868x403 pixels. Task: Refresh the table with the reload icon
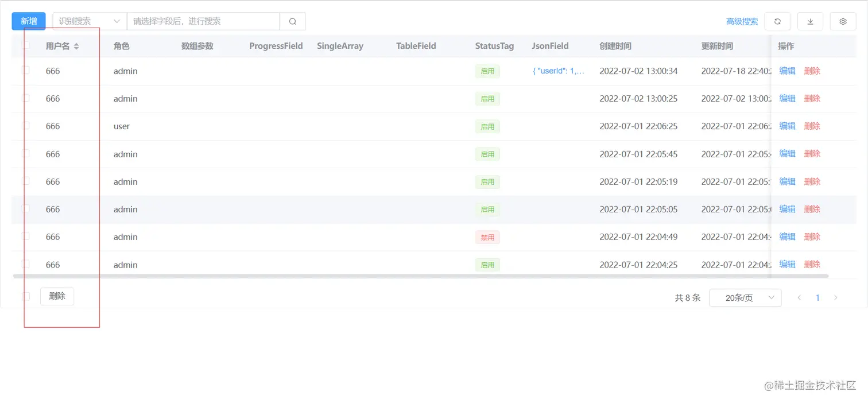[777, 21]
